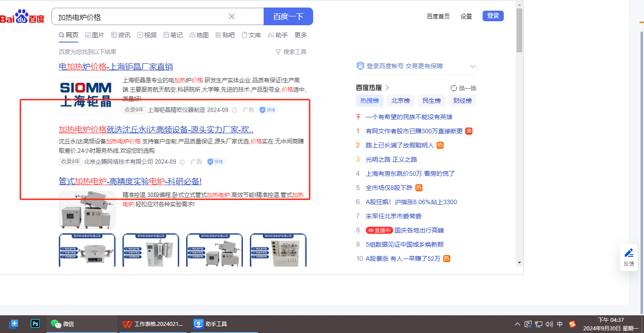This screenshot has height=333, width=644.
Task: Select the 北京榜 hot list filter
Action: pos(400,101)
